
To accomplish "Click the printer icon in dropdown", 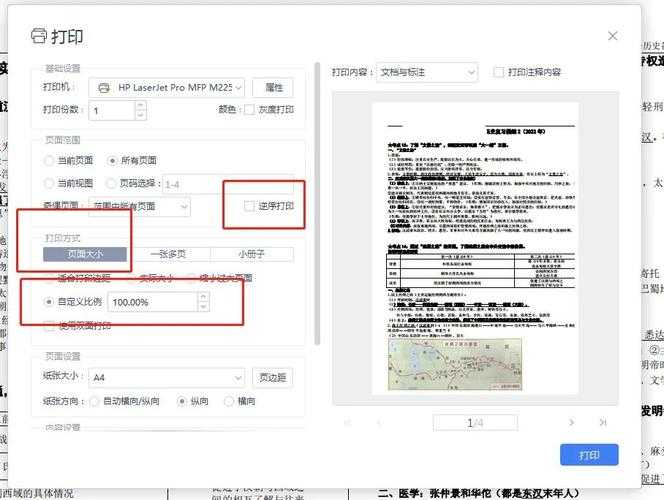I will pyautogui.click(x=104, y=88).
